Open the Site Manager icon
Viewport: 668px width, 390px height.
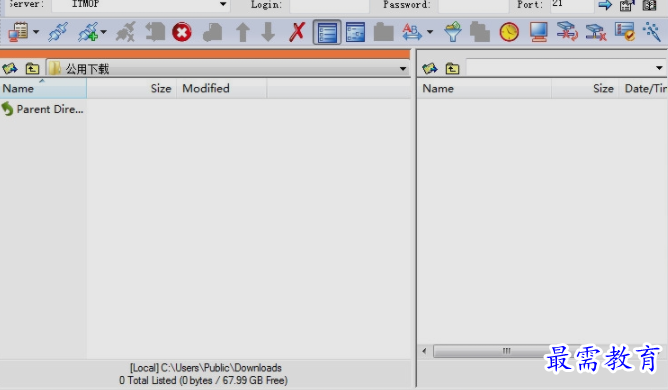(18, 32)
